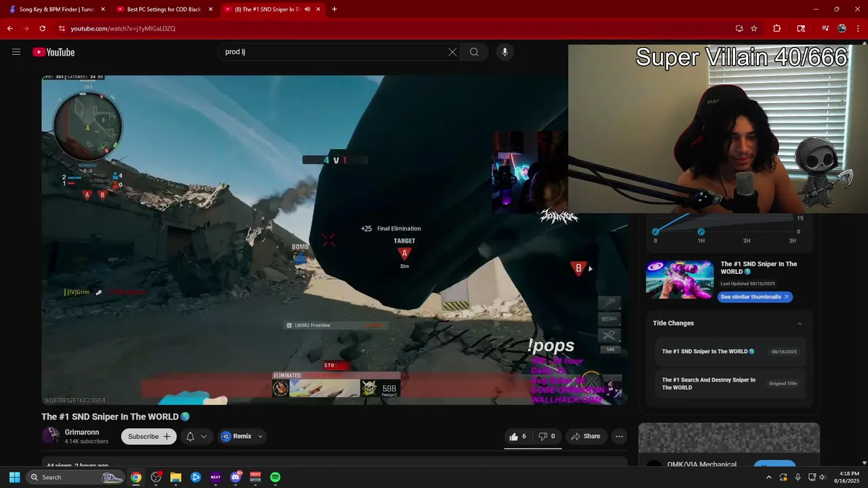Open the volume control in system tray

point(823,477)
